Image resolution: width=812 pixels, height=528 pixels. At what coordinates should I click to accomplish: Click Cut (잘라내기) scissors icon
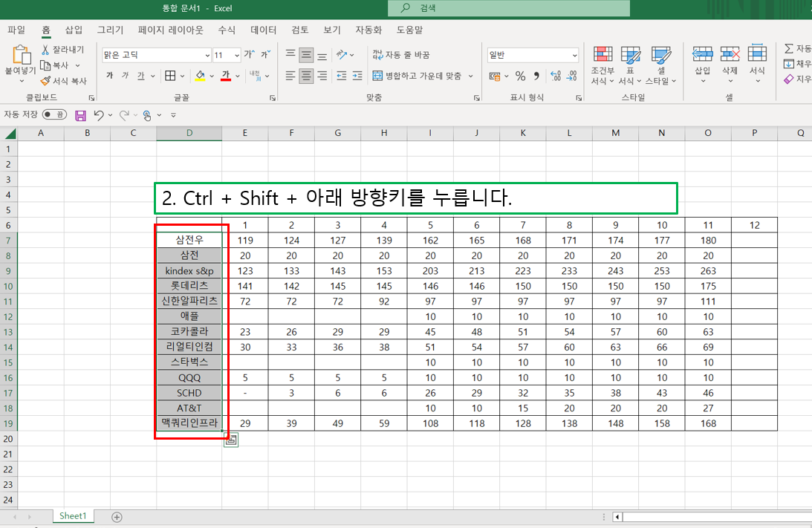tap(45, 49)
